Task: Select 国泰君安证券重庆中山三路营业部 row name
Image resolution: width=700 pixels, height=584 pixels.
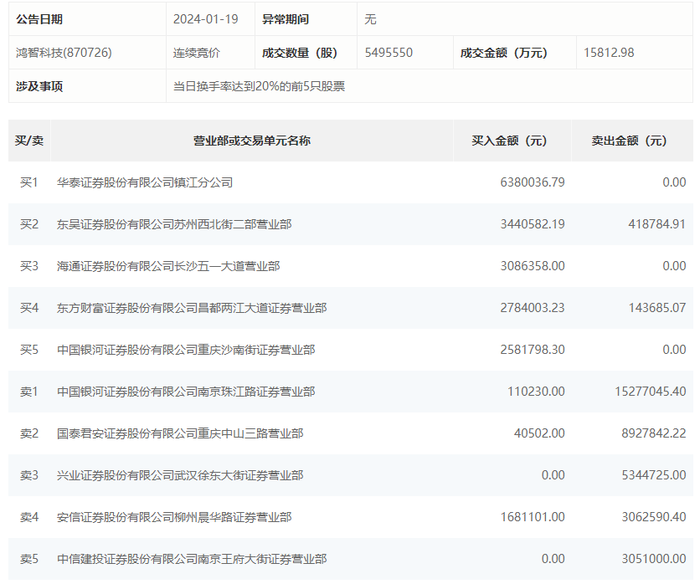Action: point(180,433)
